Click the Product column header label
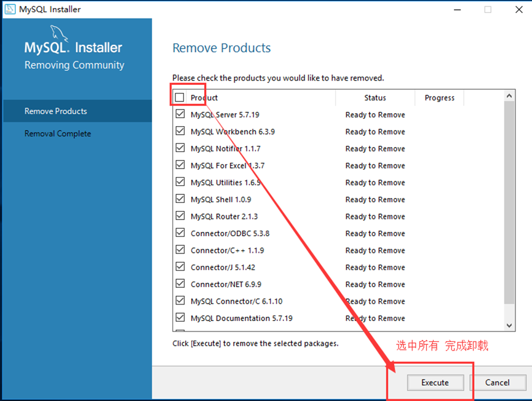 (204, 98)
